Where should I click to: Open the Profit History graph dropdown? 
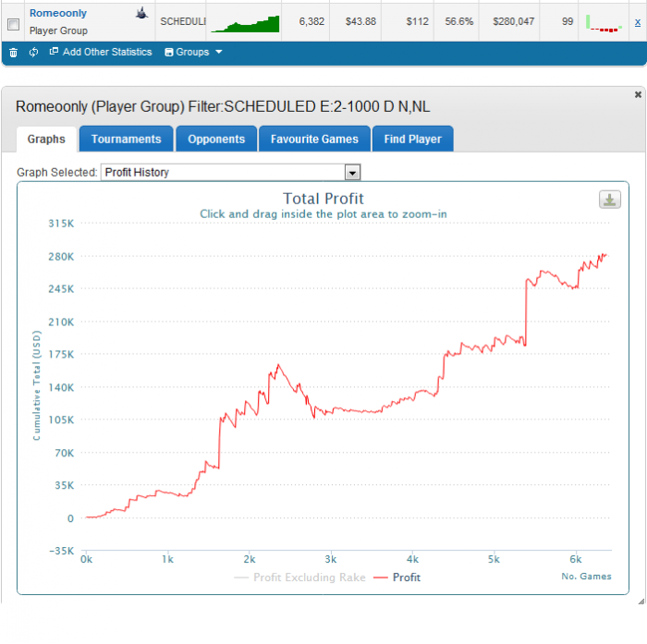point(231,172)
